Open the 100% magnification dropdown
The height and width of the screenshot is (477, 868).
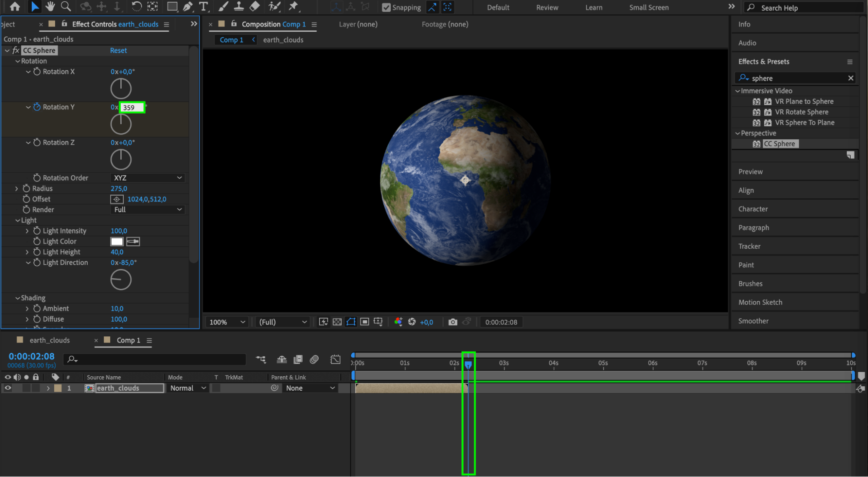(x=227, y=322)
